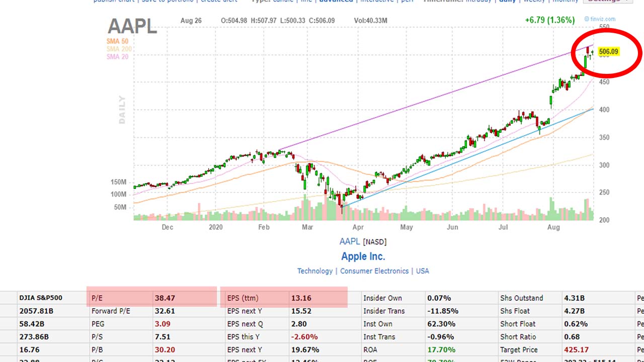Open the Consumer Electronics industry link
Viewport: 644px width, 362px height.
[x=374, y=271]
